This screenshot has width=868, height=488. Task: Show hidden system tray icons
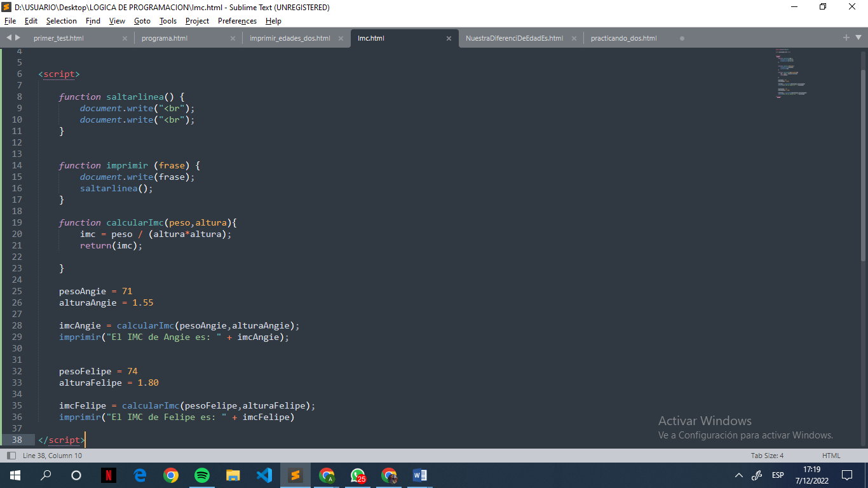tap(738, 475)
